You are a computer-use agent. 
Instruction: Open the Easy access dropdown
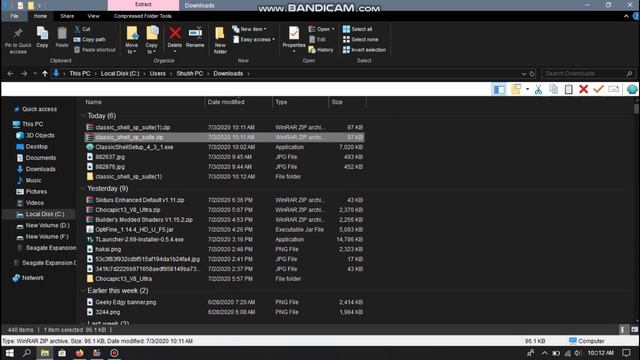click(x=253, y=40)
